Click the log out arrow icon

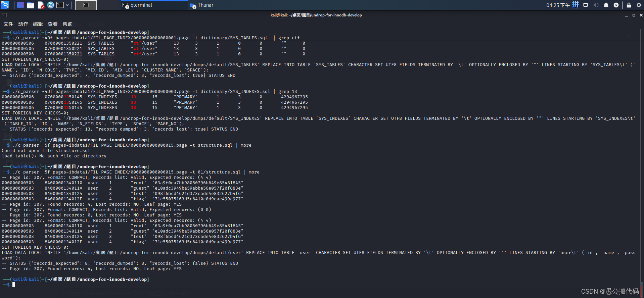coord(639,5)
